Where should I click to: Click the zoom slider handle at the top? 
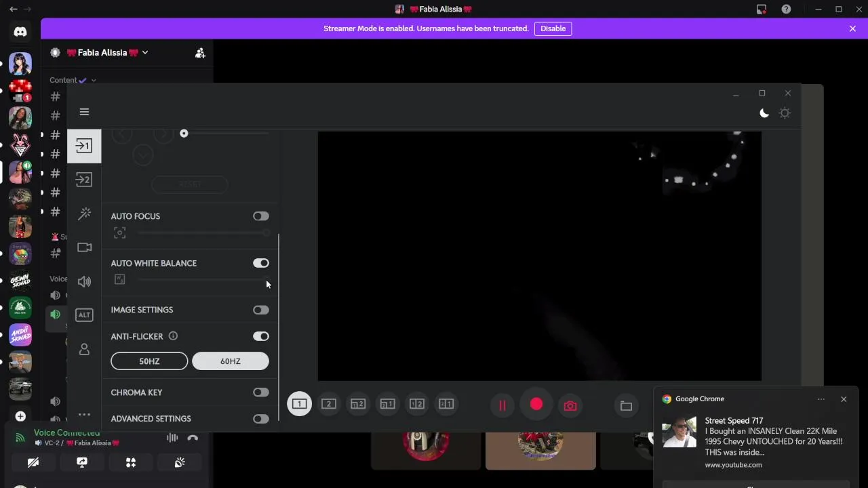click(184, 134)
